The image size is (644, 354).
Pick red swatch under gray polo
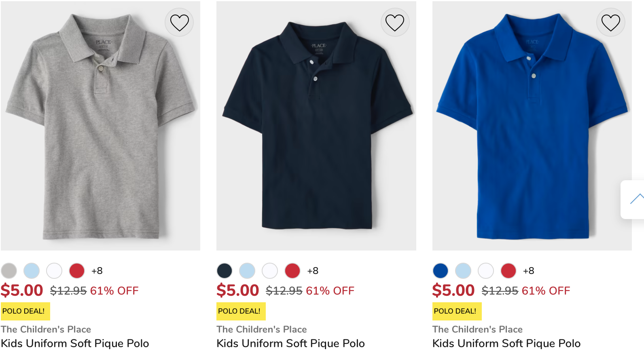pyautogui.click(x=77, y=271)
